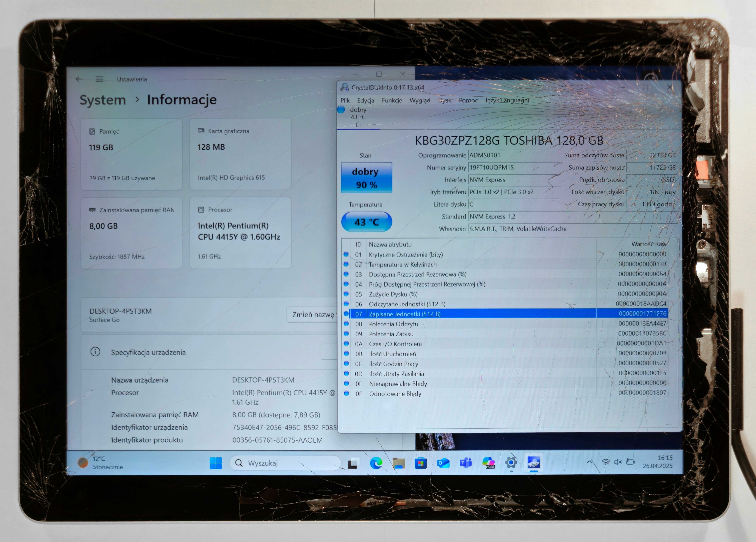Screen dimensions: 756x542
Task: Select row 08 Polecenia Odczytu
Action: 505,324
